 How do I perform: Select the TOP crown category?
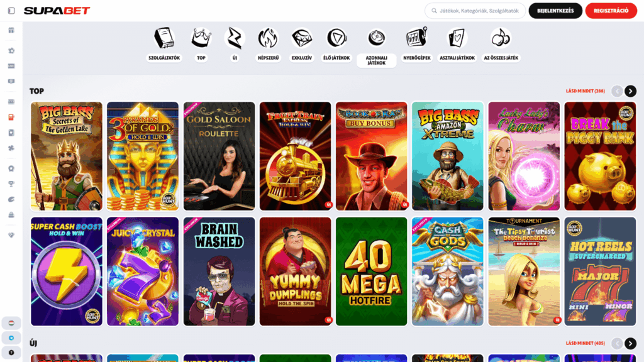201,45
